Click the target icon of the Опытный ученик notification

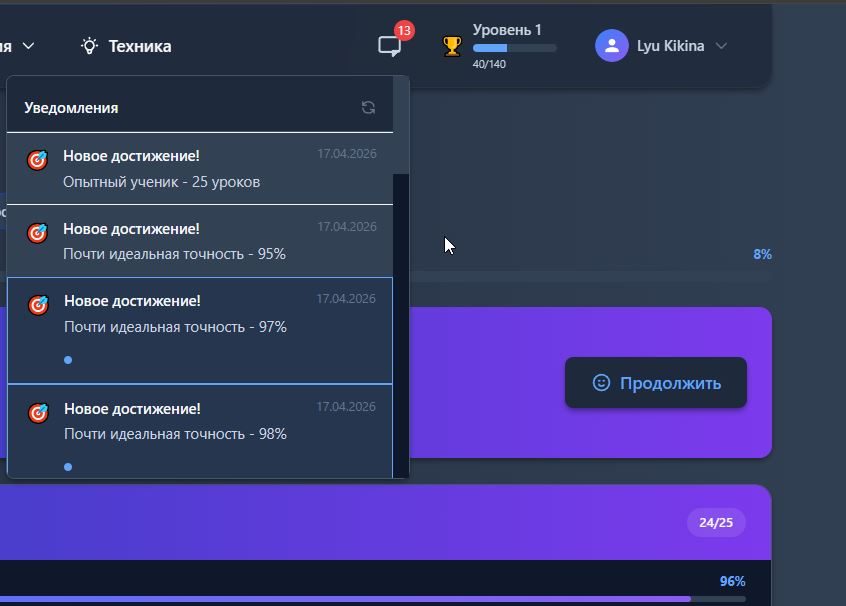pyautogui.click(x=37, y=160)
